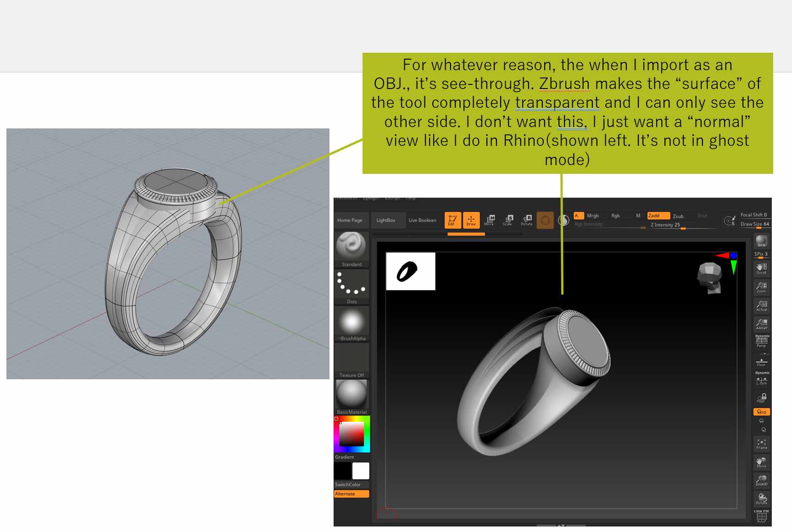Toggle XYZ rotation mode
This screenshot has height=532, width=792.
point(762,412)
